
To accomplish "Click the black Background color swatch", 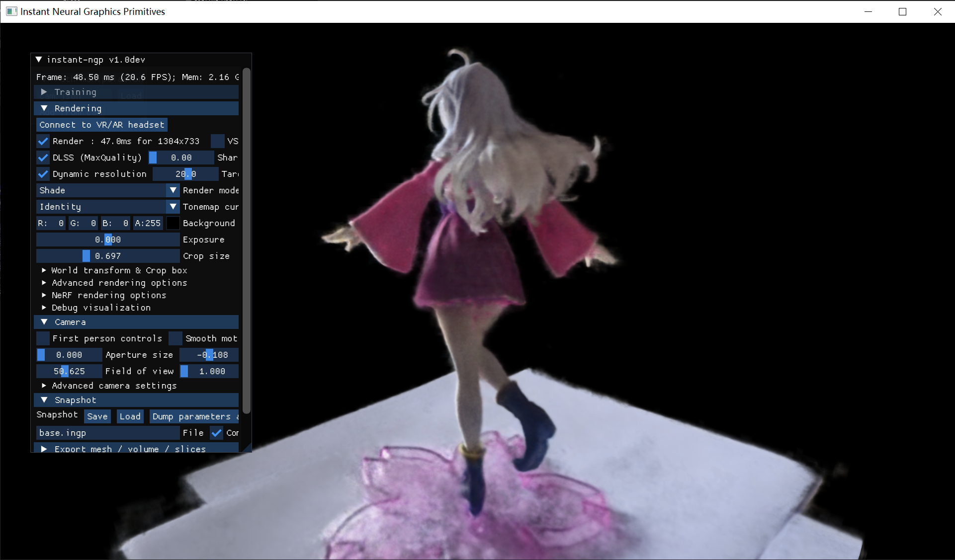I will pyautogui.click(x=173, y=223).
